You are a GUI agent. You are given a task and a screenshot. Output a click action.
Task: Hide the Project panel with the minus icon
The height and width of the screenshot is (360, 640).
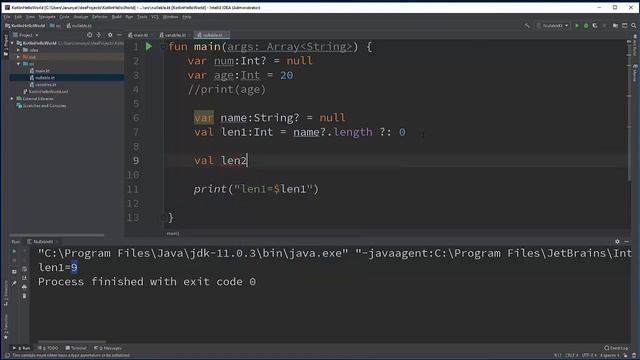coord(119,35)
